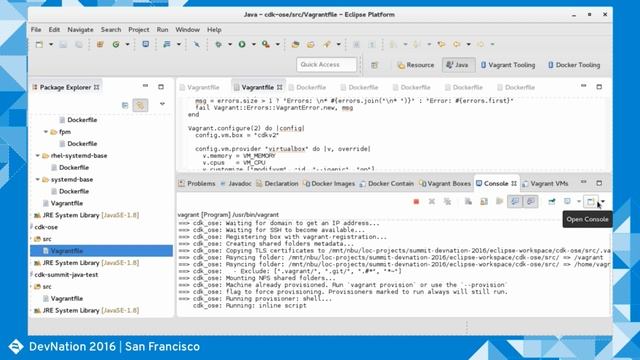Click the Open Task toolbar icon
The image size is (640, 360).
point(311,44)
